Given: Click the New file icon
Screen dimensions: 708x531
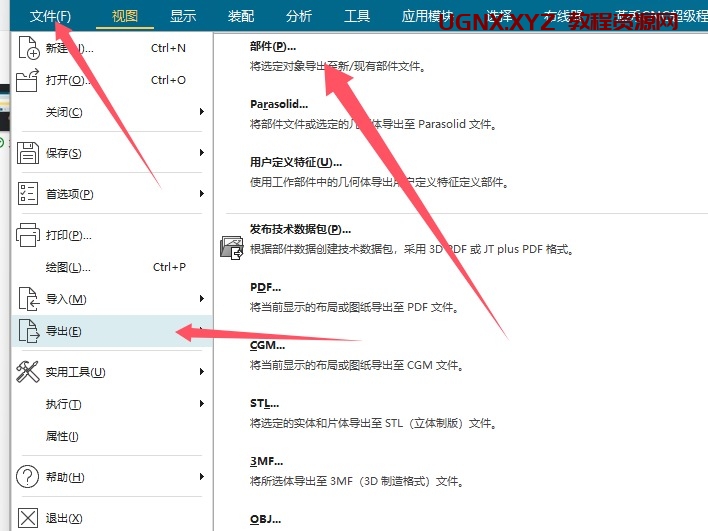Looking at the screenshot, I should pos(29,49).
